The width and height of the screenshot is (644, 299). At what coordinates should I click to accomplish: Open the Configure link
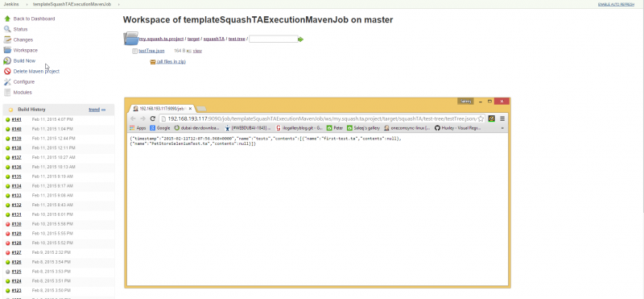pyautogui.click(x=24, y=82)
